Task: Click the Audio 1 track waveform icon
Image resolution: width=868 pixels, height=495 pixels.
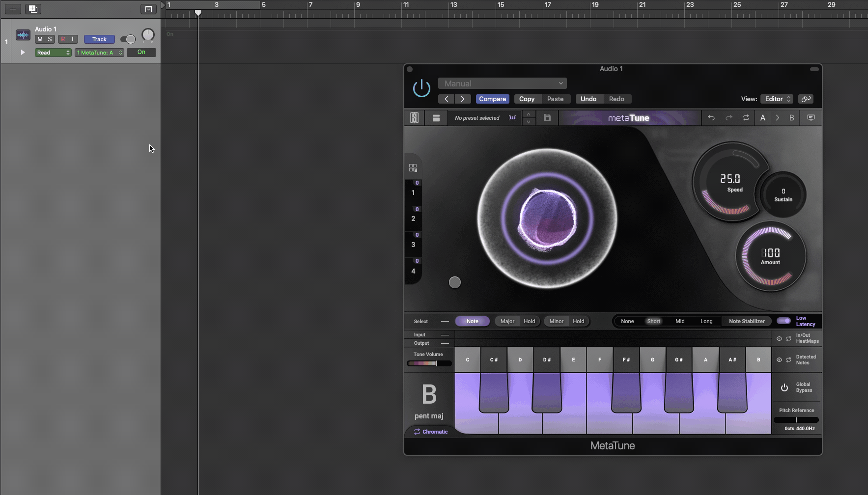Action: click(x=23, y=35)
